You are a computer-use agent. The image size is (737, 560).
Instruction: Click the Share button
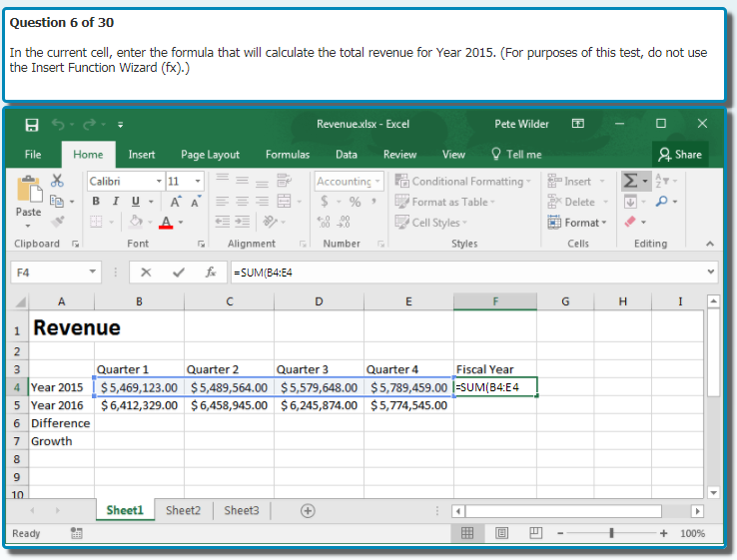click(x=678, y=154)
